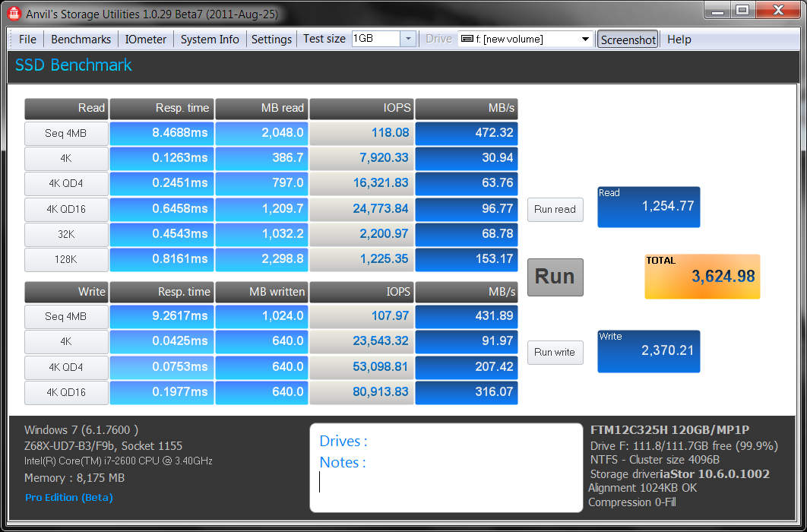Open the Help menu
The width and height of the screenshot is (807, 532).
coord(679,40)
